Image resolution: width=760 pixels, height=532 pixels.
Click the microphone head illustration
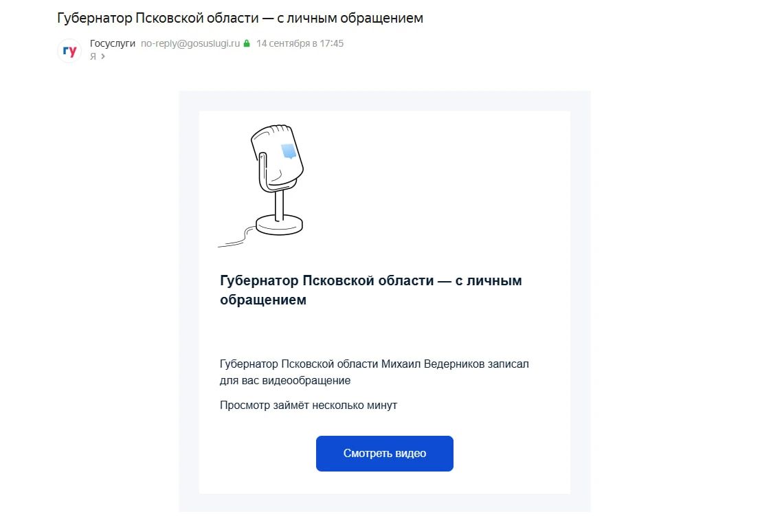pos(277,157)
